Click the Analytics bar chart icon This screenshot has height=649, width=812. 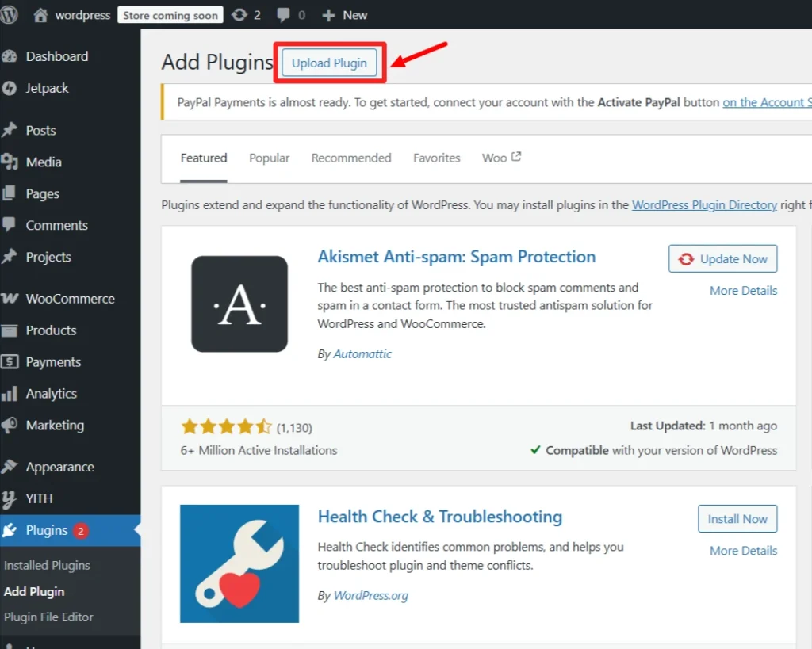tap(10, 394)
